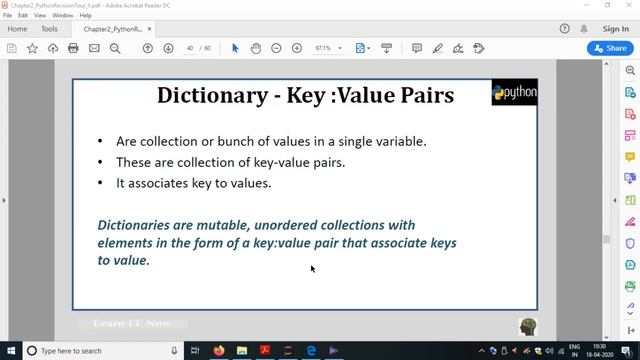Open Organize Pages tool in right pane

coord(630,200)
